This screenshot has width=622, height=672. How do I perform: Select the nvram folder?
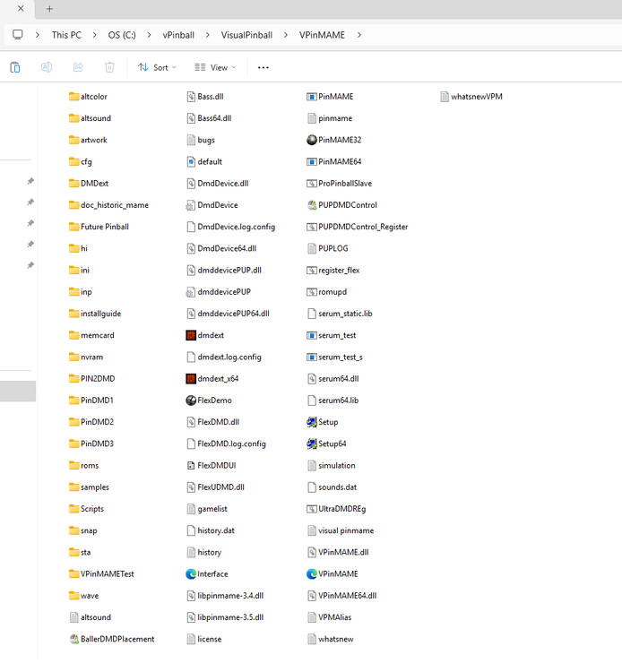pyautogui.click(x=86, y=357)
